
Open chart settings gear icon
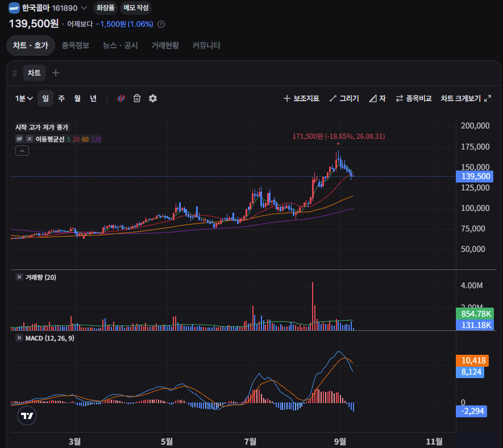[153, 98]
